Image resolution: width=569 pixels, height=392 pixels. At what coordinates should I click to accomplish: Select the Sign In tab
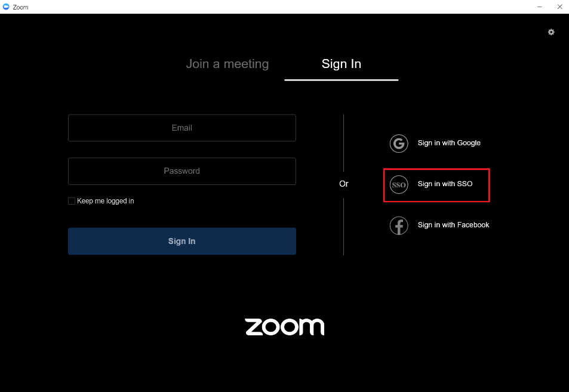click(342, 64)
